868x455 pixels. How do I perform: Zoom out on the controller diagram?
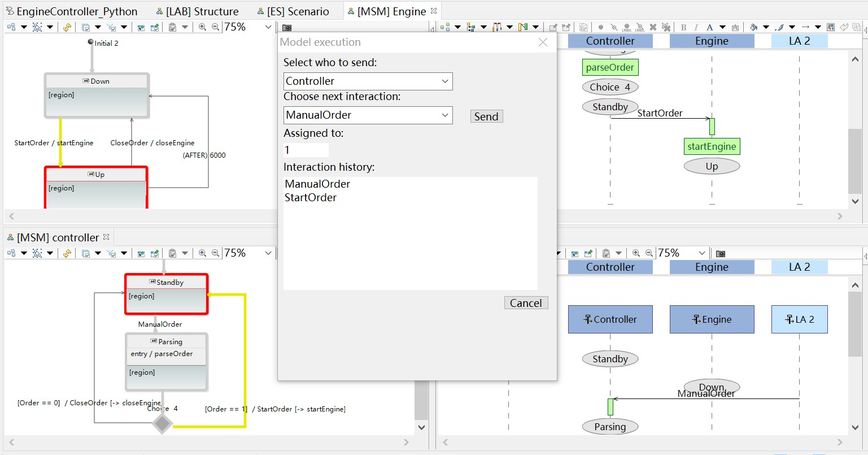pos(216,253)
